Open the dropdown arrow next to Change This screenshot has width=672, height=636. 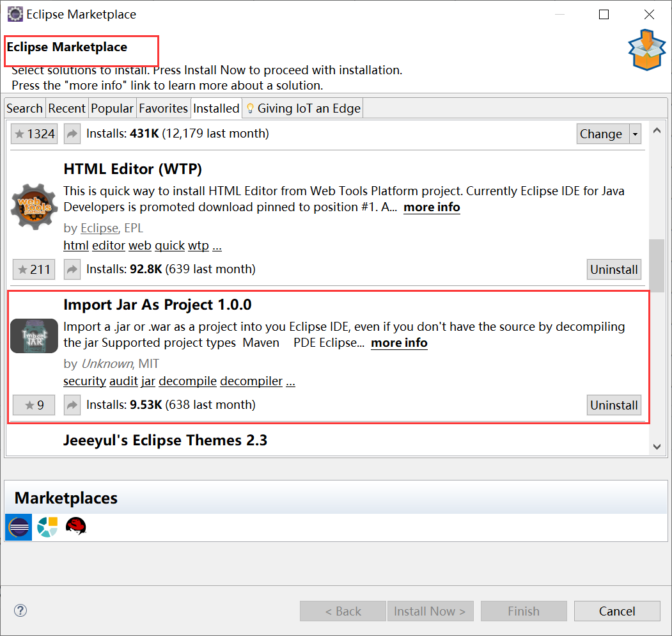635,134
